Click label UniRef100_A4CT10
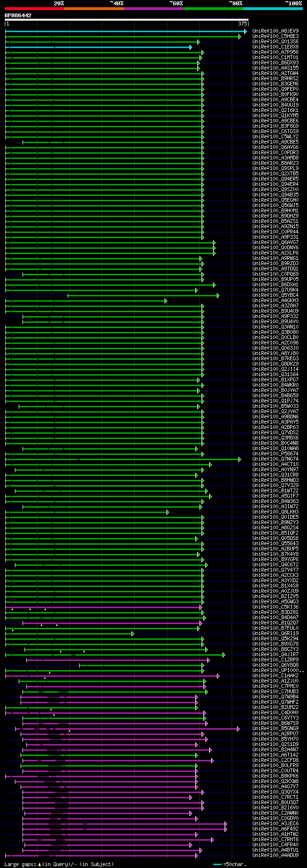Viewport: 307px width, 868px height. click(x=275, y=465)
